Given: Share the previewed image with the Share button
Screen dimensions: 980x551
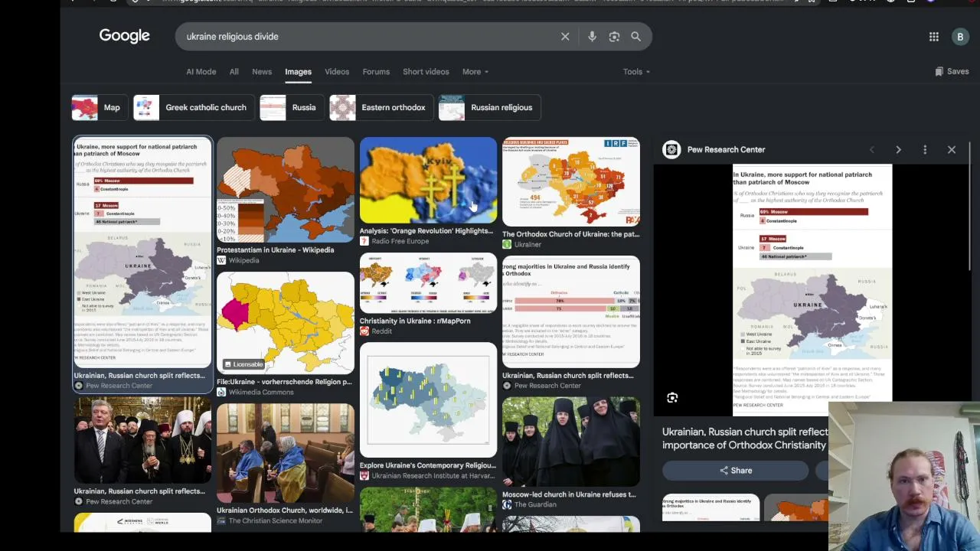Looking at the screenshot, I should point(736,471).
